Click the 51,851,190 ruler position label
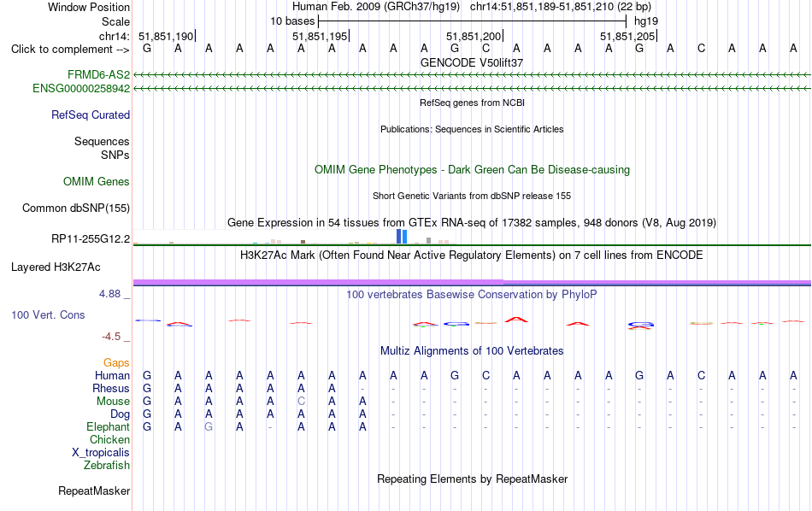The image size is (812, 511). click(166, 36)
